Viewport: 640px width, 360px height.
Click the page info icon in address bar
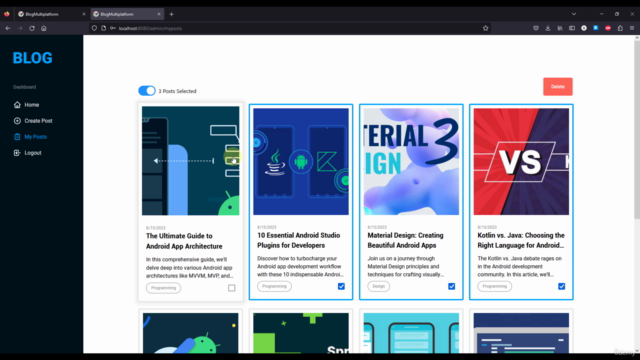(x=104, y=28)
